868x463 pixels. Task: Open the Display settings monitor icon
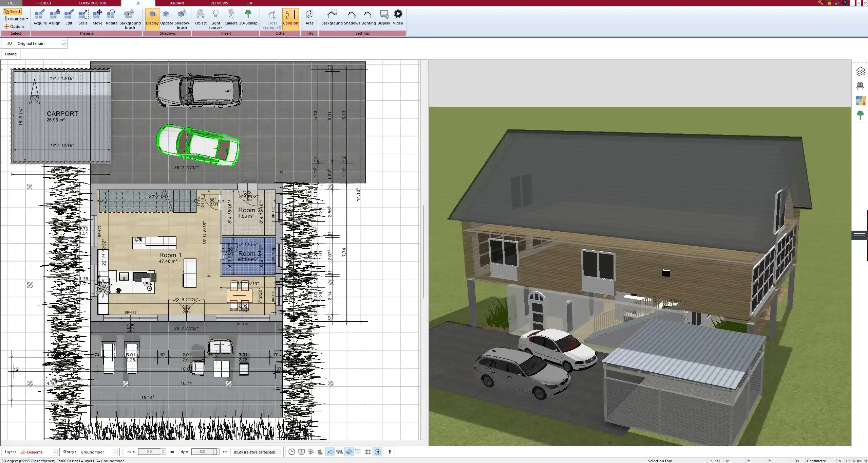point(384,17)
